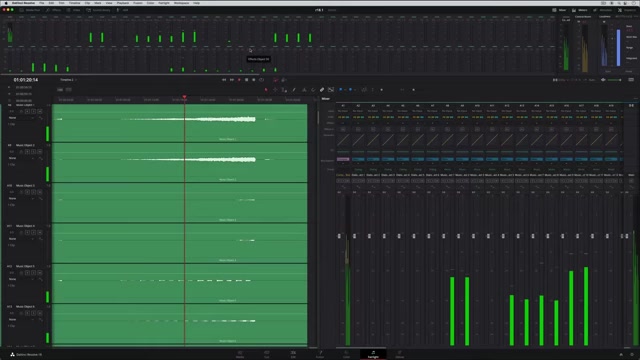640x360 pixels.
Task: Click the dim monitoring speaker icon
Action: 603,80
